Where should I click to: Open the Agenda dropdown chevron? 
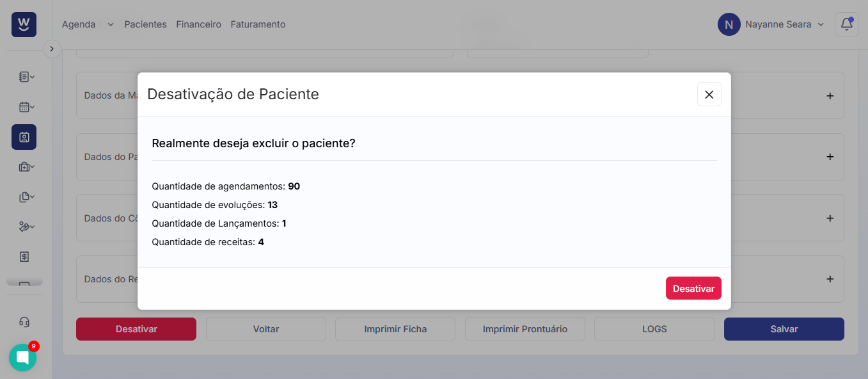(111, 24)
